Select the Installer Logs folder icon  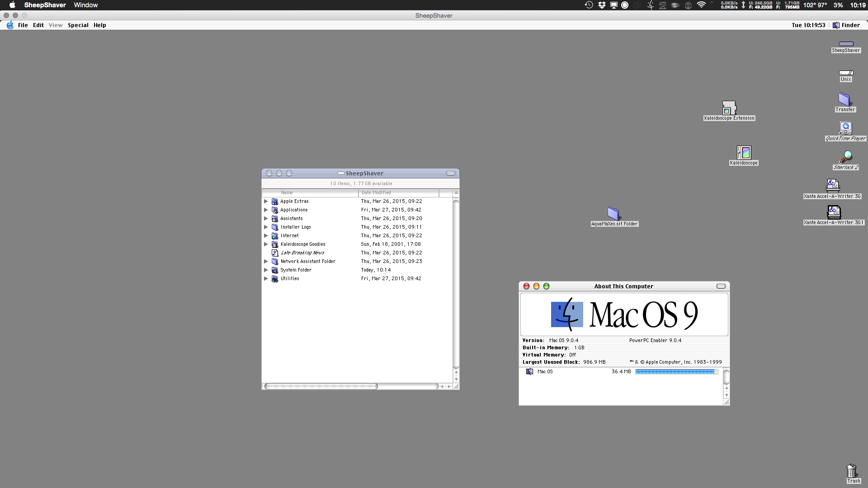[274, 227]
